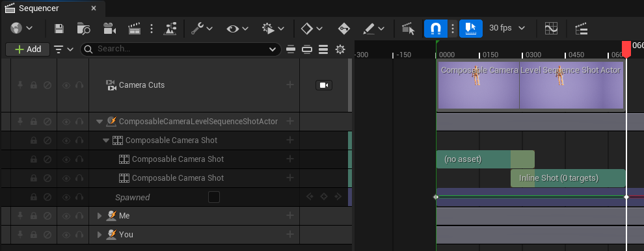This screenshot has height=251, width=644.
Task: Lock the Camera Cuts track
Action: (34, 85)
